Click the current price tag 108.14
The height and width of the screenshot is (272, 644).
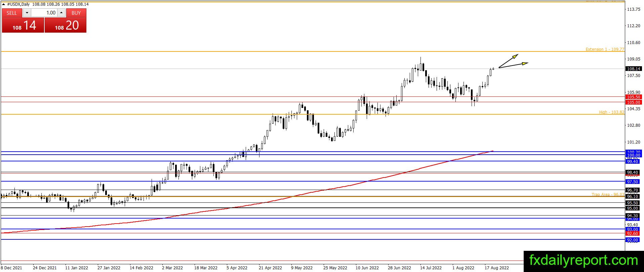[634, 69]
